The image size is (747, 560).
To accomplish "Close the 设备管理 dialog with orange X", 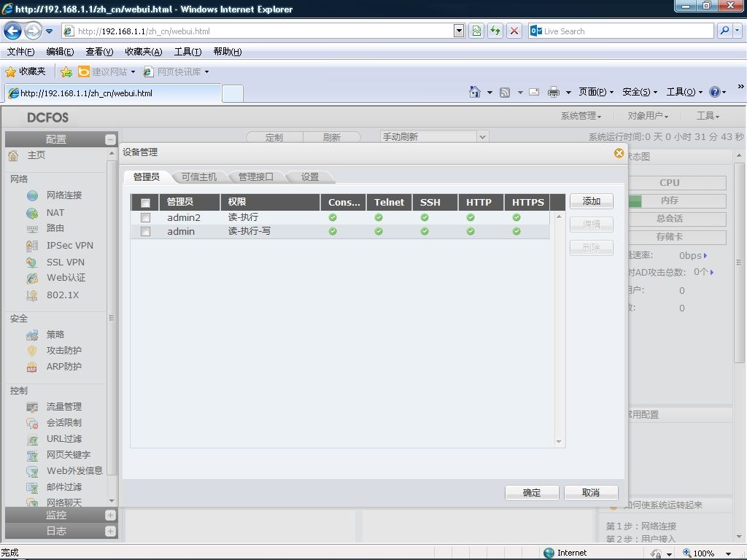I will (619, 153).
